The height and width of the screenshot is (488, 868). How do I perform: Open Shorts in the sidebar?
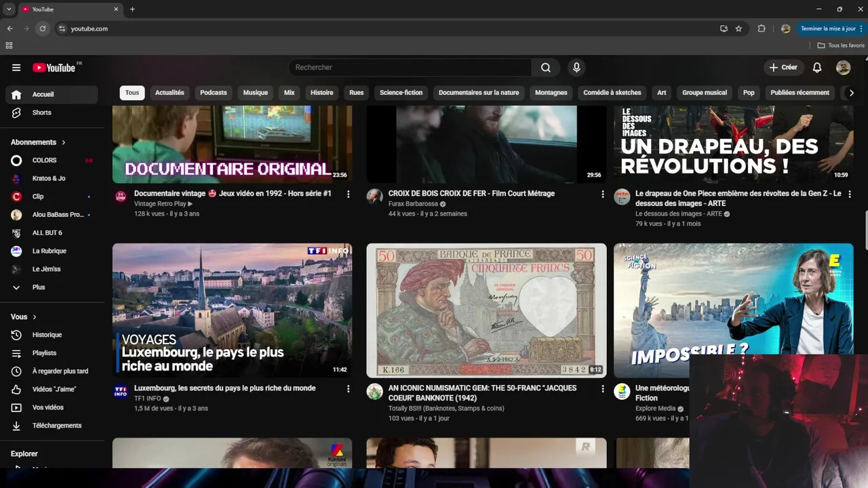point(52,113)
